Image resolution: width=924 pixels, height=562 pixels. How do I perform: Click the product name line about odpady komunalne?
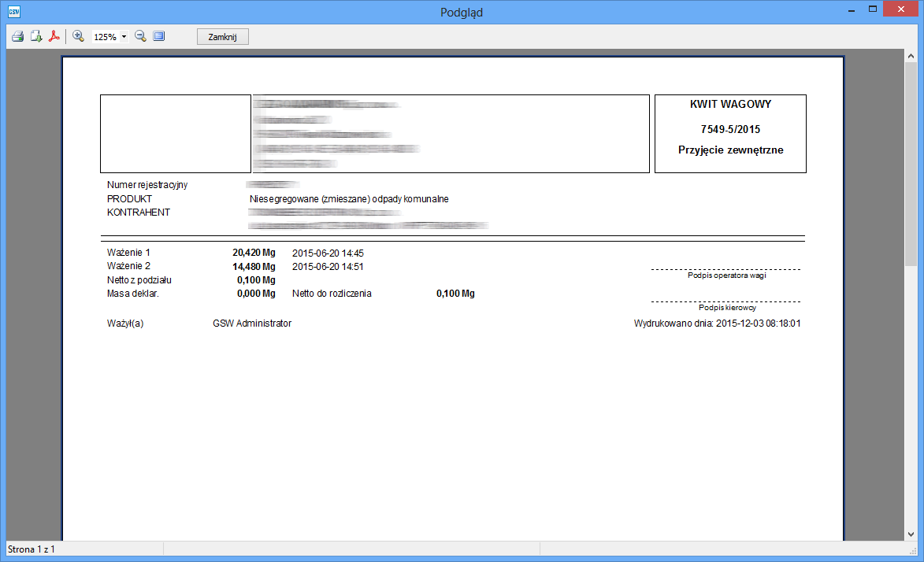click(x=348, y=199)
